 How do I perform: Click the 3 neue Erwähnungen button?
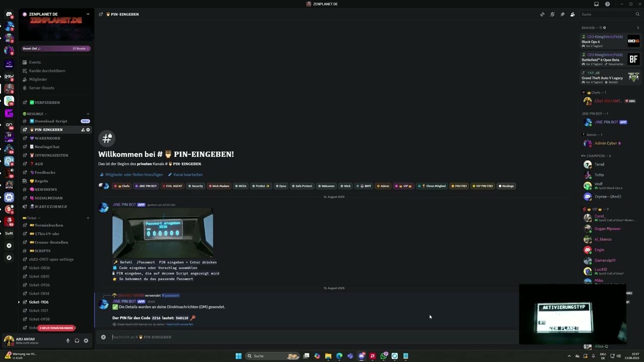point(56,328)
